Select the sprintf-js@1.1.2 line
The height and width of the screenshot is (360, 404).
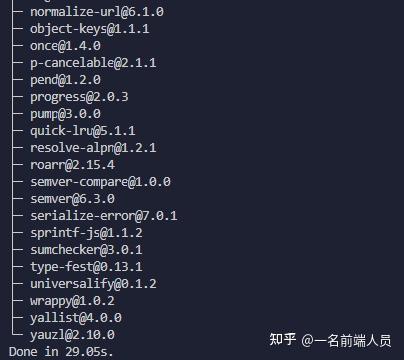pos(86,233)
